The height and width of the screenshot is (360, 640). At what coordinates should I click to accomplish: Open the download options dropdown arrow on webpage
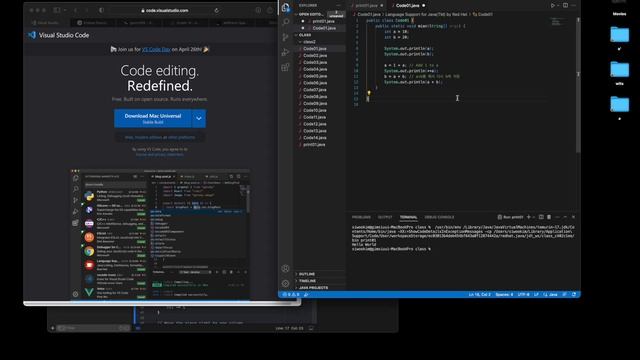[198, 118]
